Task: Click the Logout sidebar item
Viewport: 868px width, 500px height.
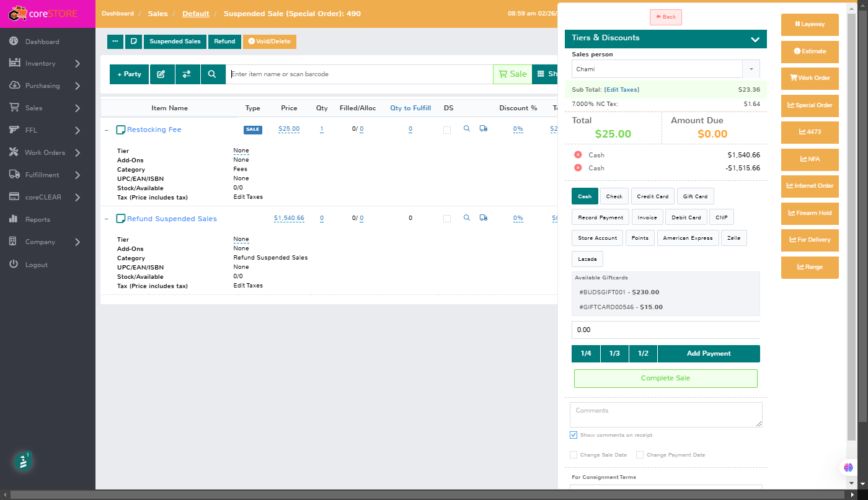Action: click(x=37, y=265)
